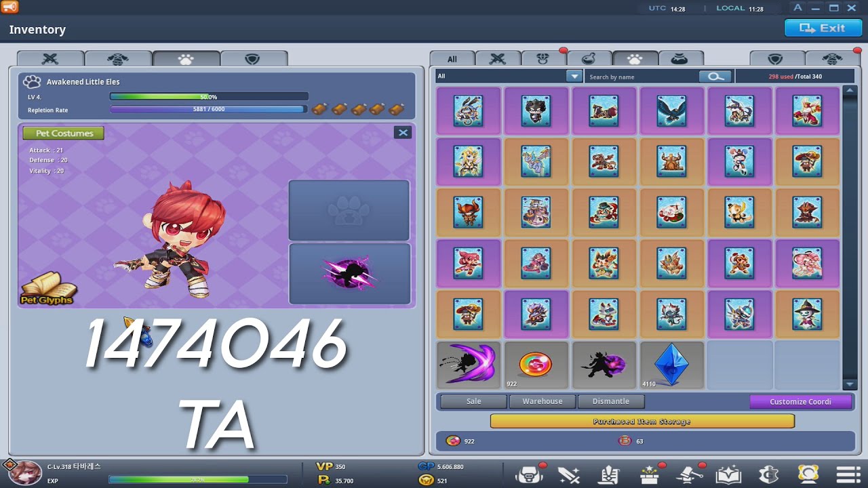Select the dark silhouette purple orb item in inventory
This screenshot has width=868, height=488.
[x=604, y=365]
